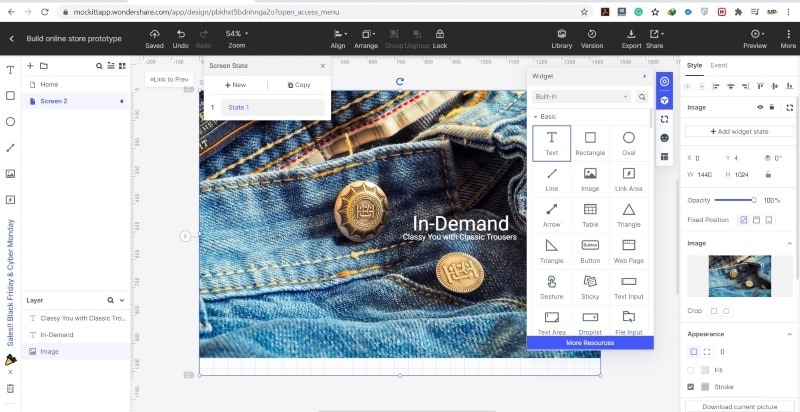
Task: Open the Built-in widget dropdown
Action: coord(582,97)
